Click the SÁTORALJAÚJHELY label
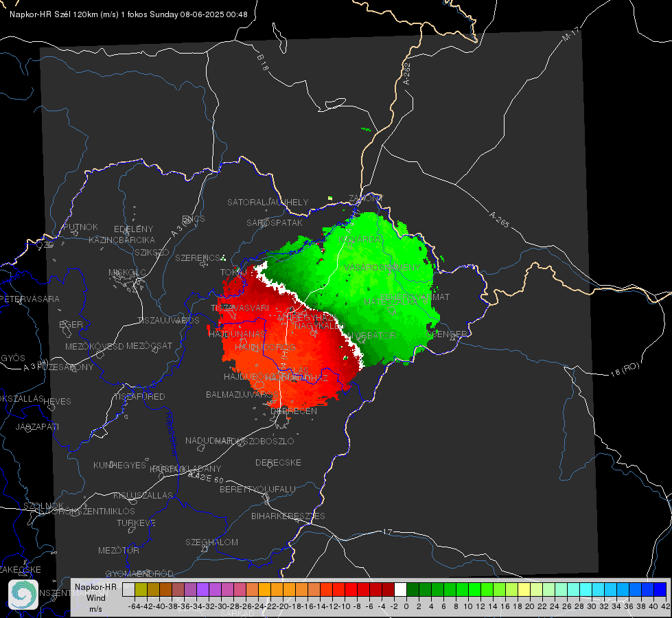 tap(268, 202)
